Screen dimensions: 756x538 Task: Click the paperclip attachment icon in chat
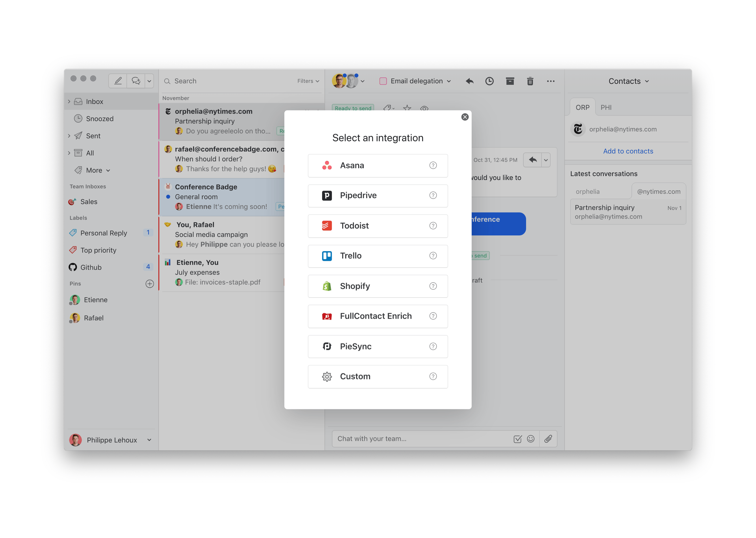point(548,439)
